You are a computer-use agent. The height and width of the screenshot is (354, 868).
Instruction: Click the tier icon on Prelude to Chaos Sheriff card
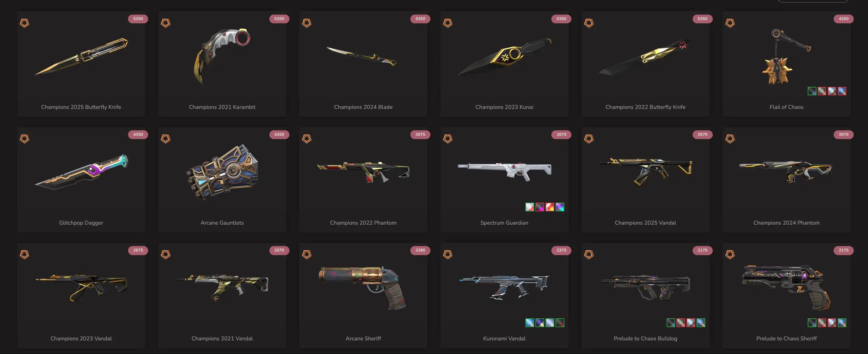[x=730, y=254]
